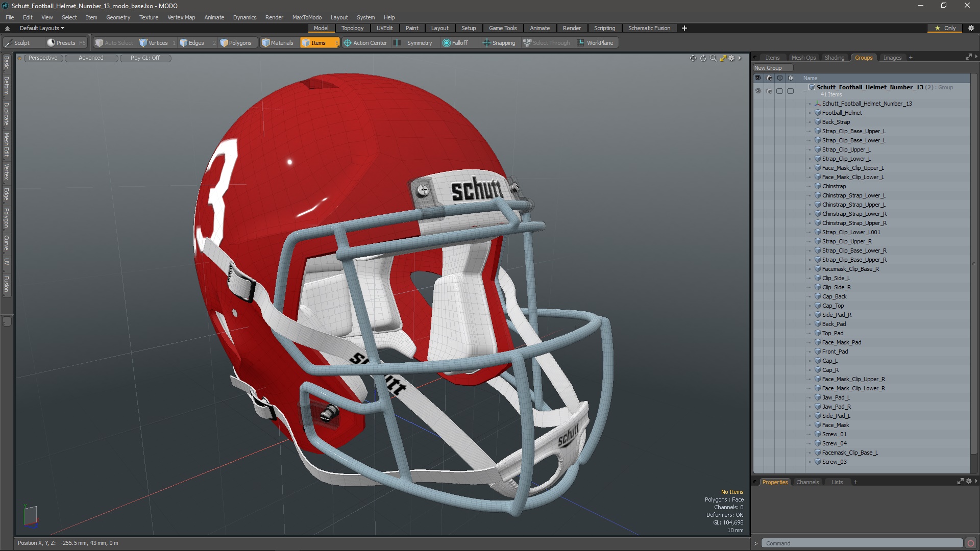Open viewport settings gear icon
This screenshot has width=980, height=551.
731,58
